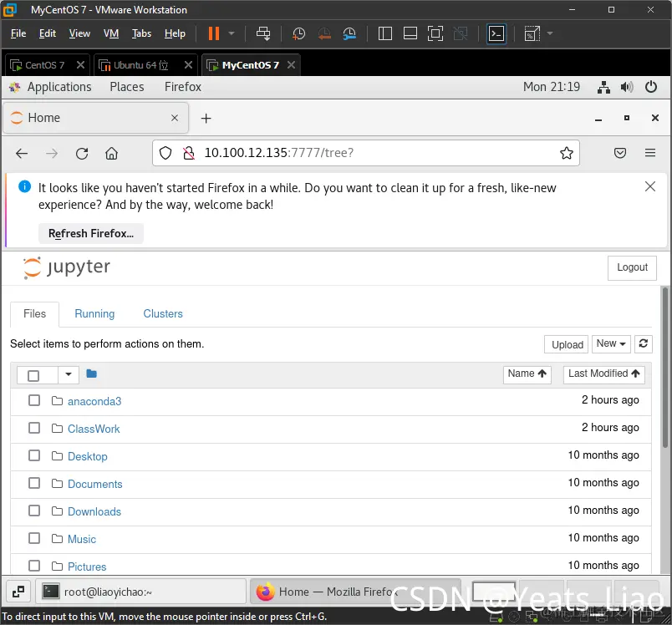The width and height of the screenshot is (672, 625).
Task: Take a snapshot of the virtual machine
Action: pos(298,33)
